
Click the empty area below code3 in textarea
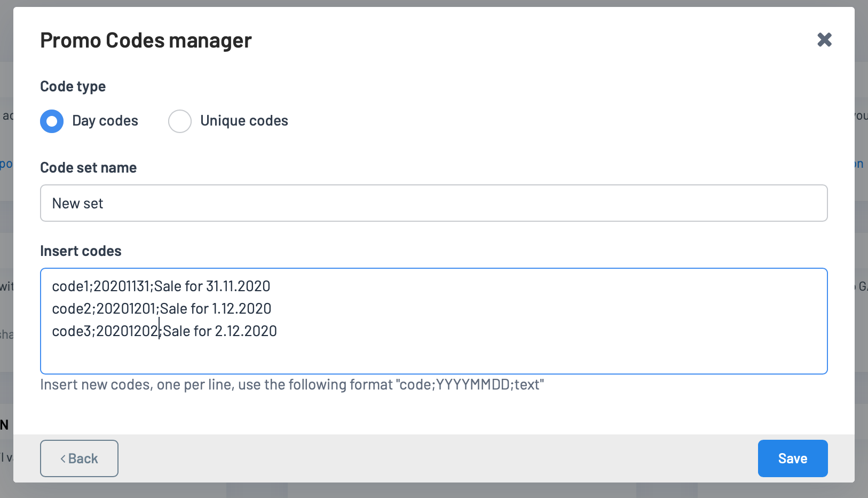pos(433,356)
